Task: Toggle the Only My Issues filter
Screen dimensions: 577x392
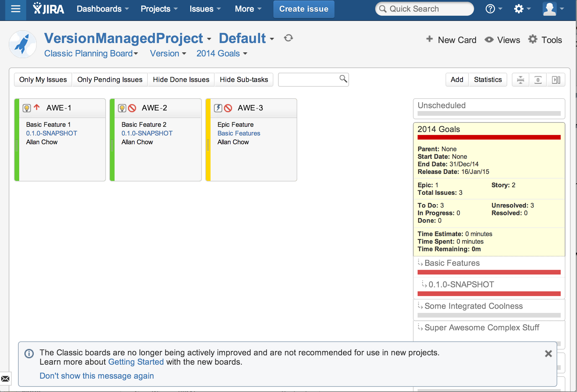Action: [43, 80]
